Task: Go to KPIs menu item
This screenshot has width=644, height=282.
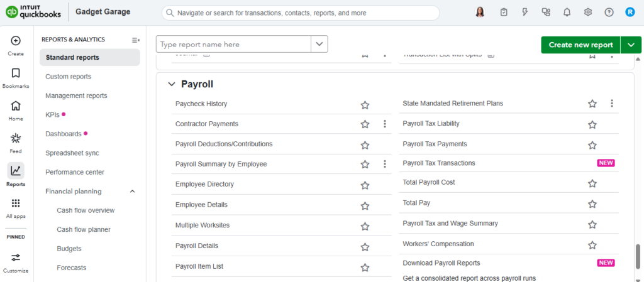Action: (x=53, y=115)
